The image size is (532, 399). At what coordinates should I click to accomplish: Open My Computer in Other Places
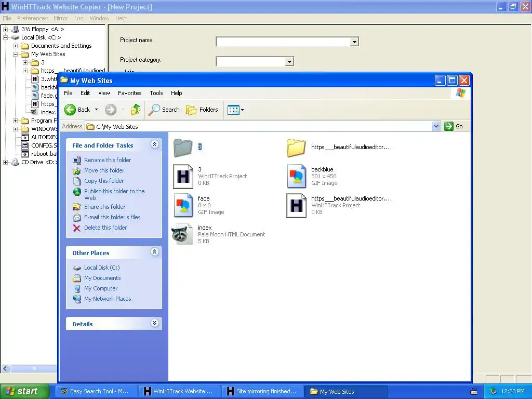click(x=101, y=288)
